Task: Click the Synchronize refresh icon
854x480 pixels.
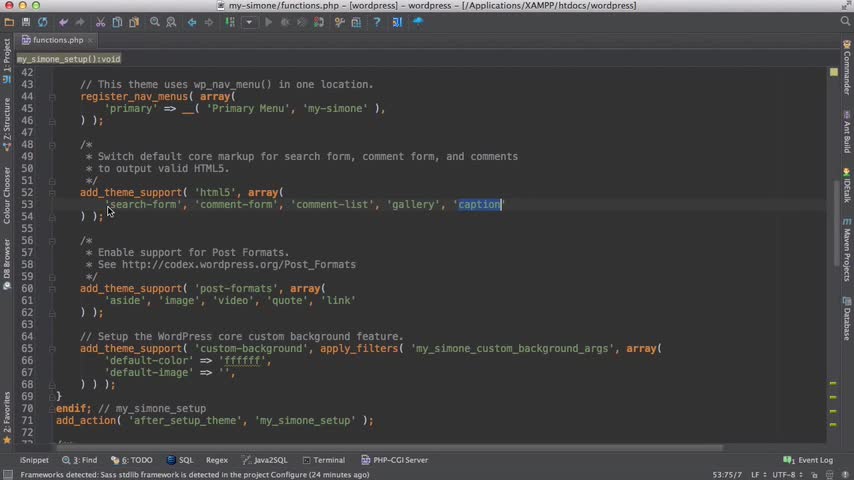Action: pyautogui.click(x=42, y=22)
